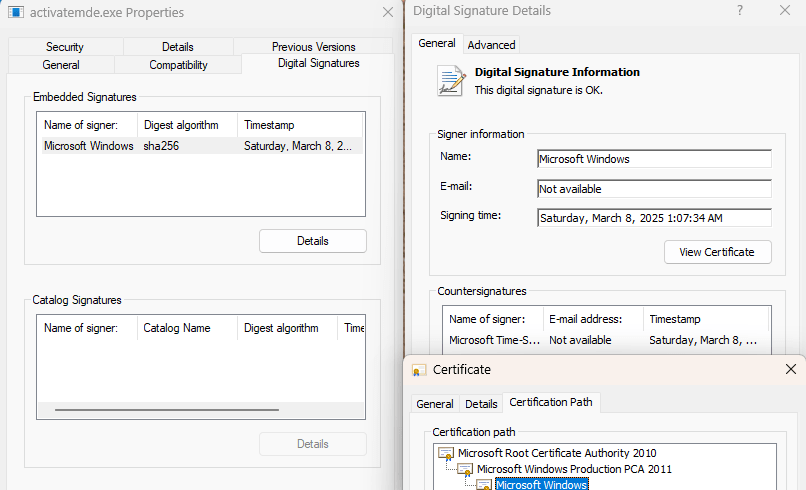The width and height of the screenshot is (806, 490).
Task: Close the Digital Signature Details dialog
Action: coord(784,10)
